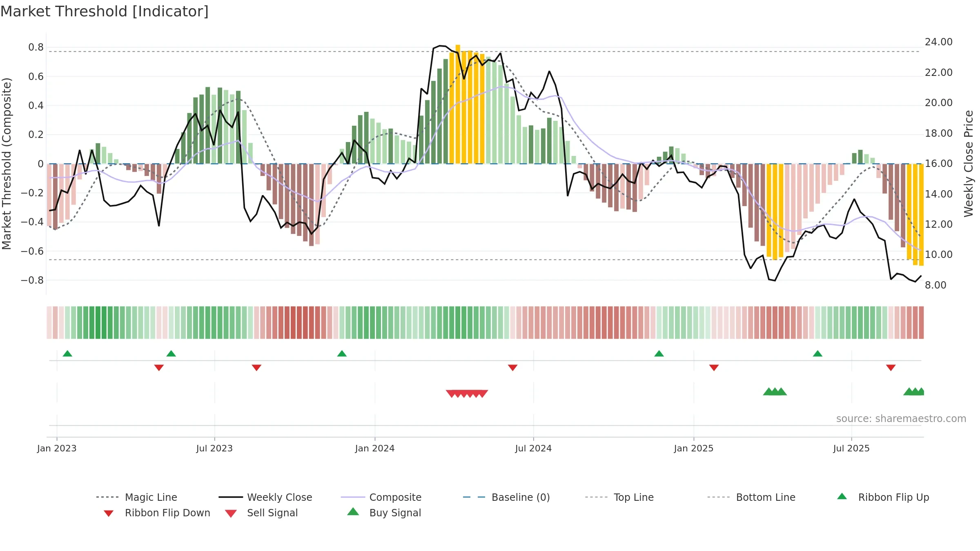The width and height of the screenshot is (980, 551).
Task: Toggle Composite legend entry
Action: pos(381,497)
